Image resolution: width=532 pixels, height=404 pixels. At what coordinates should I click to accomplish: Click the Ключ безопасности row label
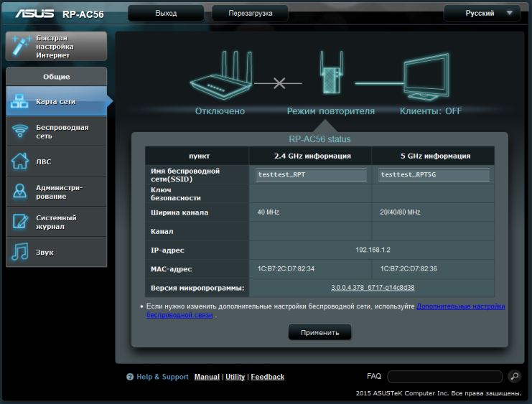175,194
